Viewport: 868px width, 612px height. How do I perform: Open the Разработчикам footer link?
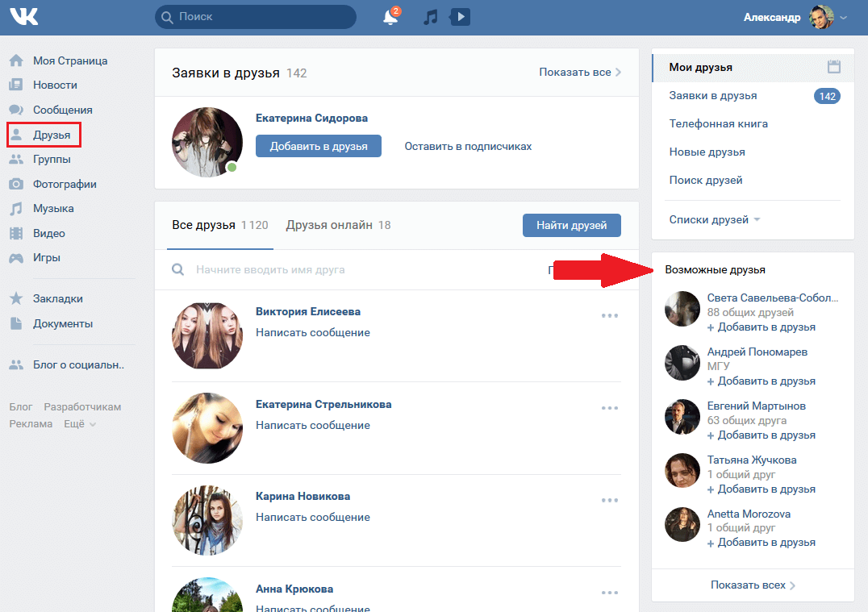pyautogui.click(x=82, y=406)
